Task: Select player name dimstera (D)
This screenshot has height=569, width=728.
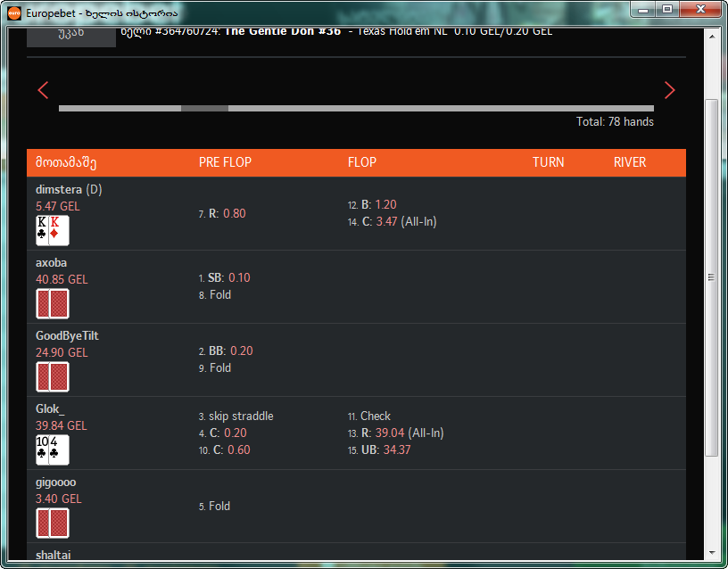Action: click(x=69, y=189)
